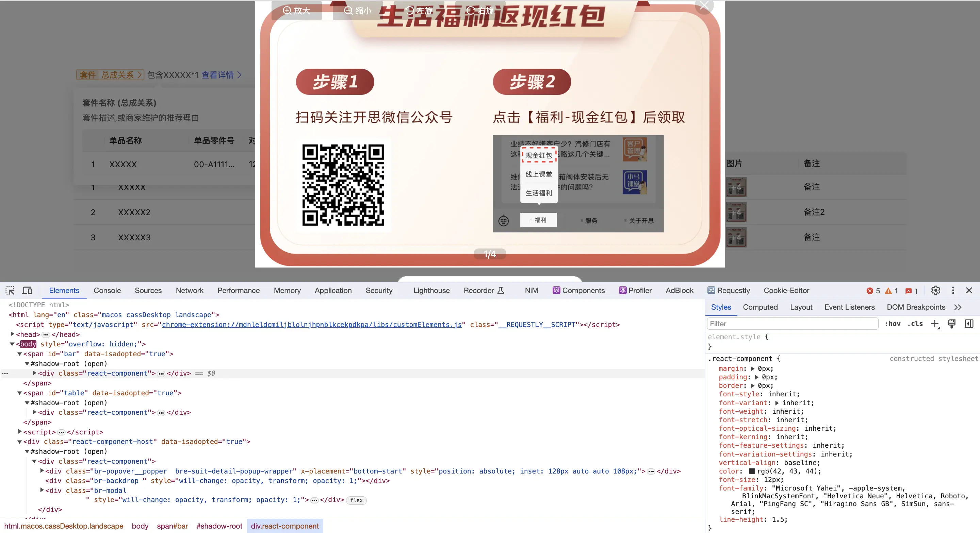The image size is (980, 533).
Task: Select div.react-component in the breadcrumb bar
Action: 285,526
